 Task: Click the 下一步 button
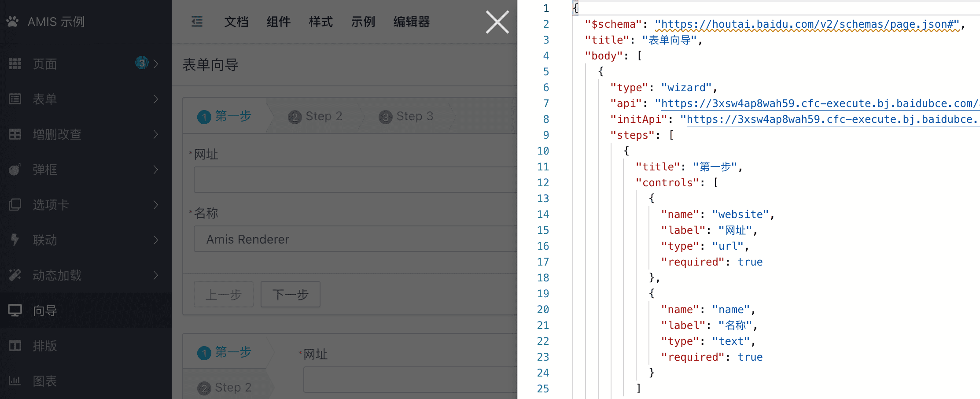(x=291, y=294)
